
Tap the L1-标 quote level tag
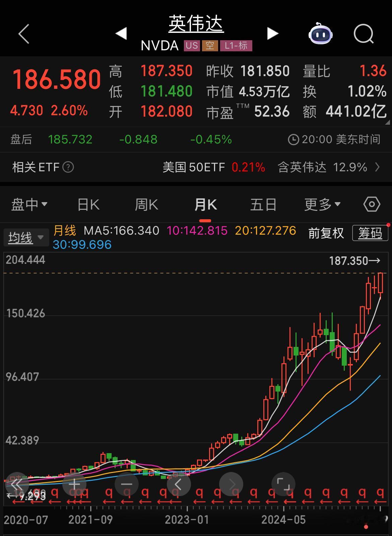tap(236, 46)
